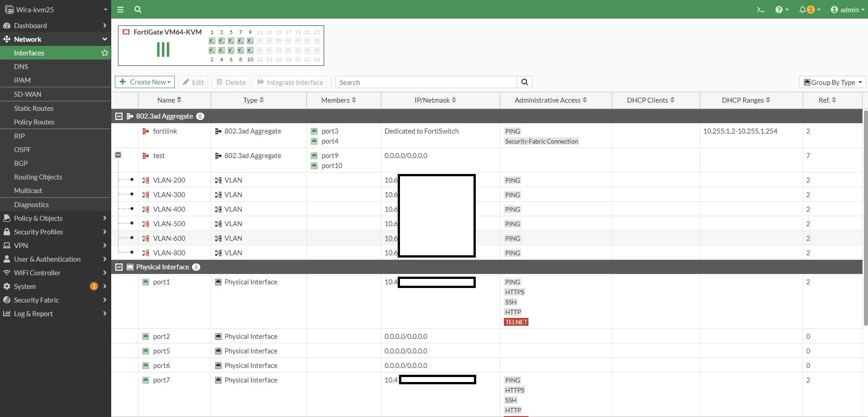868x417 pixels.
Task: Click the Ref. count for port2
Action: coord(808,336)
